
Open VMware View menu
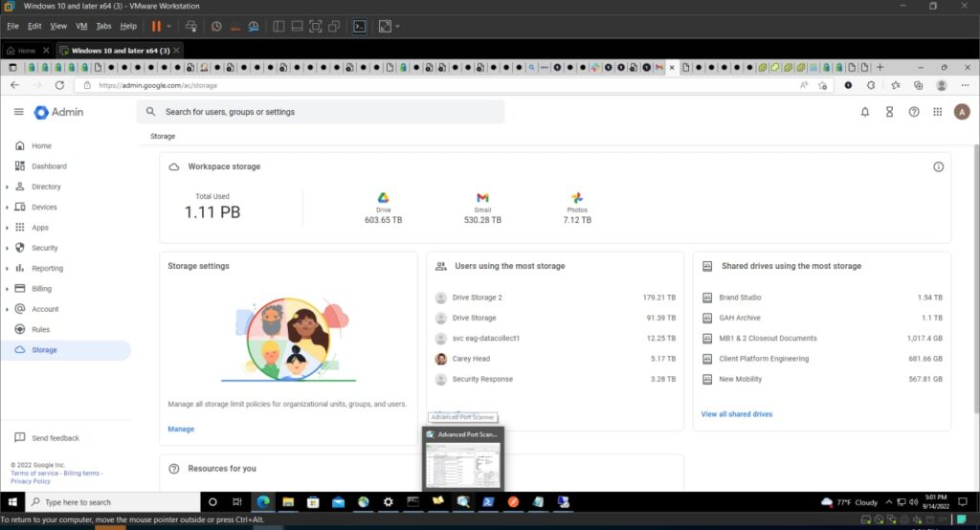click(58, 26)
